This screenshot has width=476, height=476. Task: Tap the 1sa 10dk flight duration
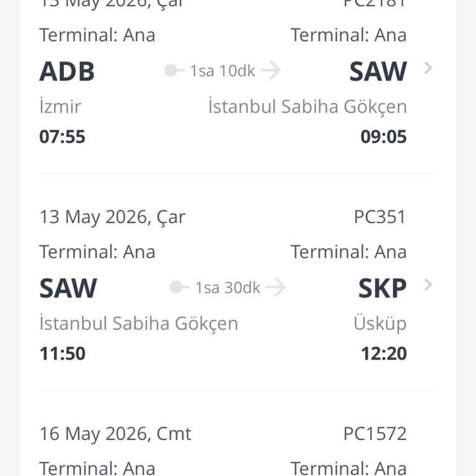pos(222,71)
